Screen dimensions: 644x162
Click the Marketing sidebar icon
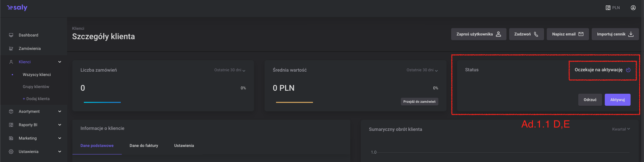coord(11,138)
